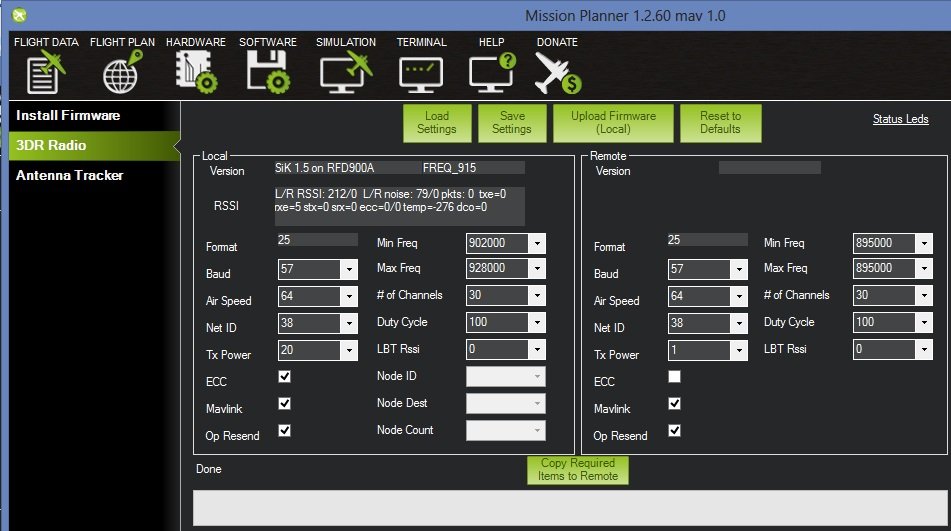Screen dimensions: 951x531
Task: Open the Remote Baud dropdown
Action: coord(708,269)
